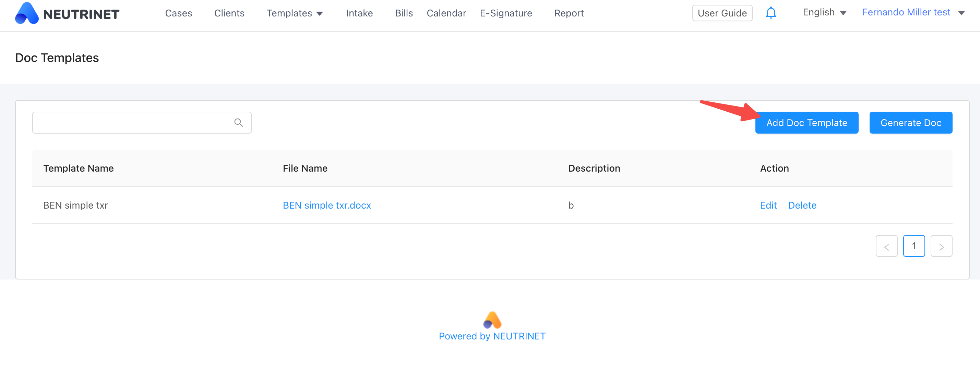Screen dimensions: 980x385
Task: Go to next page arrow
Action: click(x=941, y=246)
